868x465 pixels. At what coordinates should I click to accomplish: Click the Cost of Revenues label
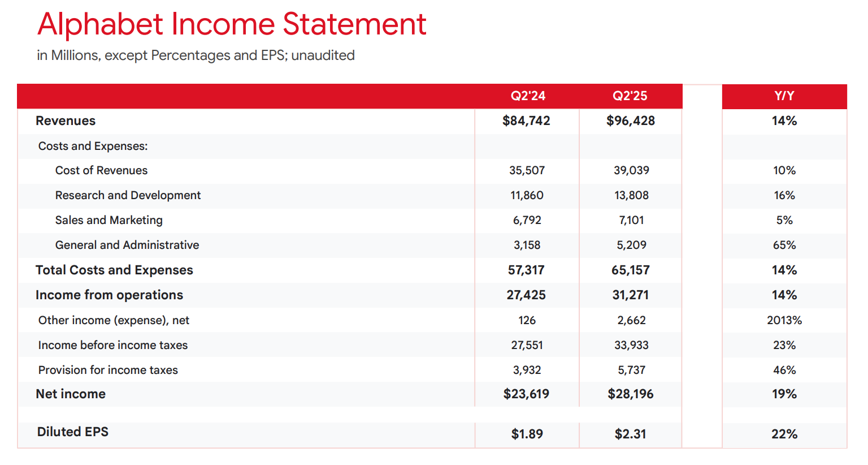click(x=101, y=170)
